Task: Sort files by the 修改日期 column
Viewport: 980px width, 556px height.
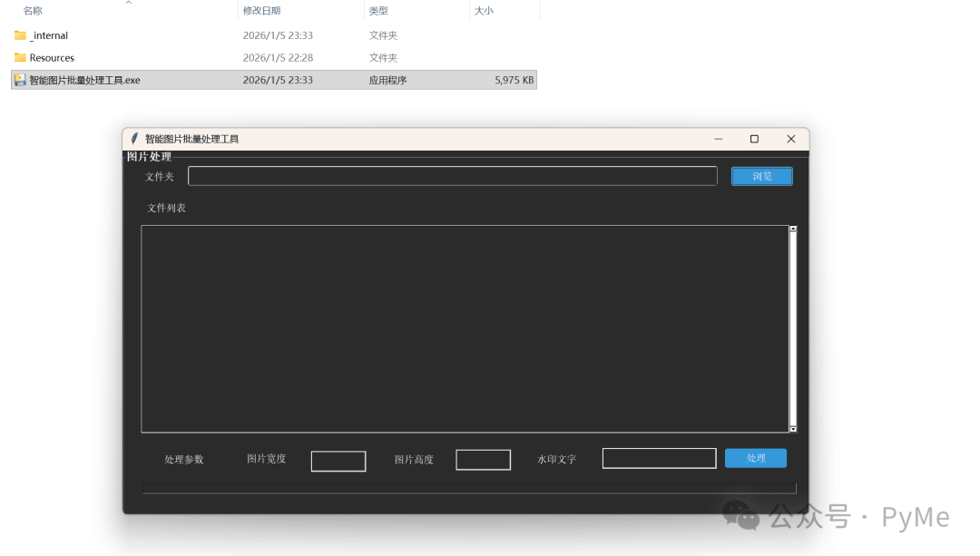Action: [261, 11]
